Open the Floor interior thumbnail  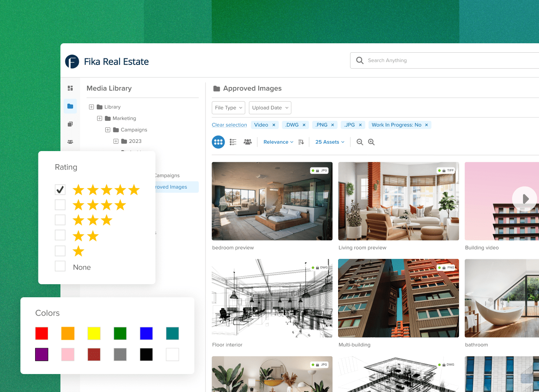tap(272, 298)
